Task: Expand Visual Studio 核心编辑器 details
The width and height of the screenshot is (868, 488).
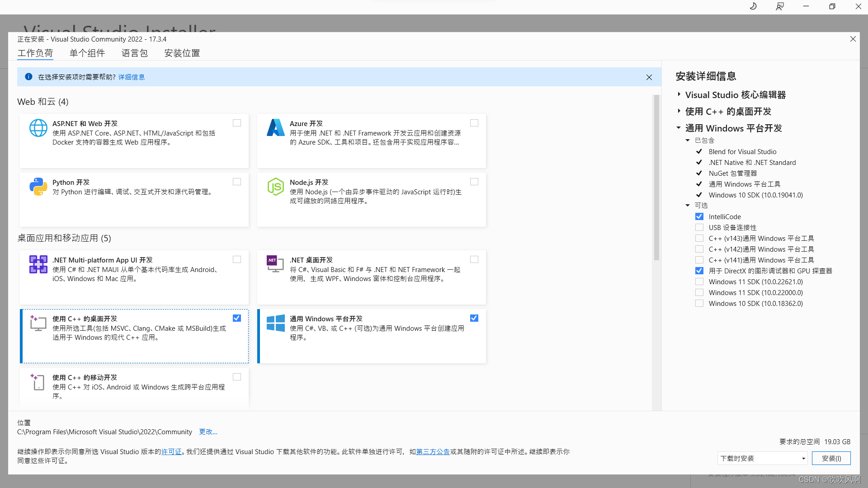Action: coord(679,94)
